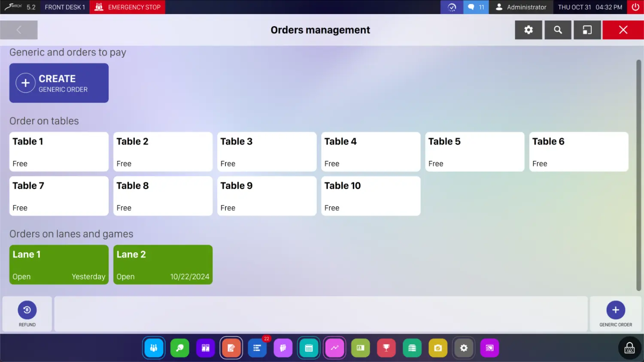Choose the Table 9 card

click(267, 196)
